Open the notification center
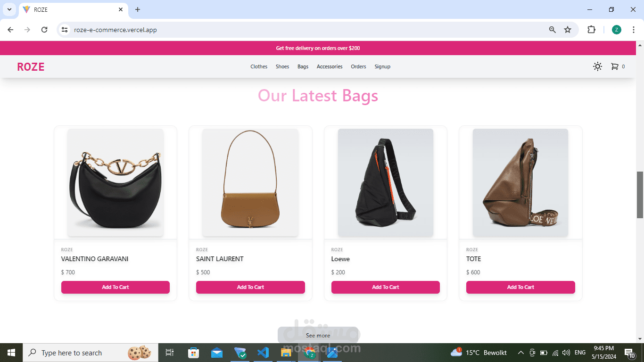The width and height of the screenshot is (644, 362). point(630,353)
